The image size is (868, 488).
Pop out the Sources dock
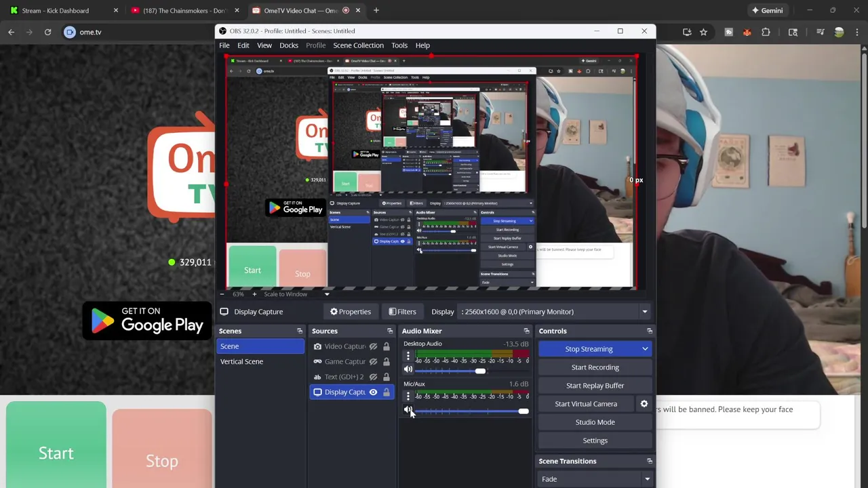(390, 331)
